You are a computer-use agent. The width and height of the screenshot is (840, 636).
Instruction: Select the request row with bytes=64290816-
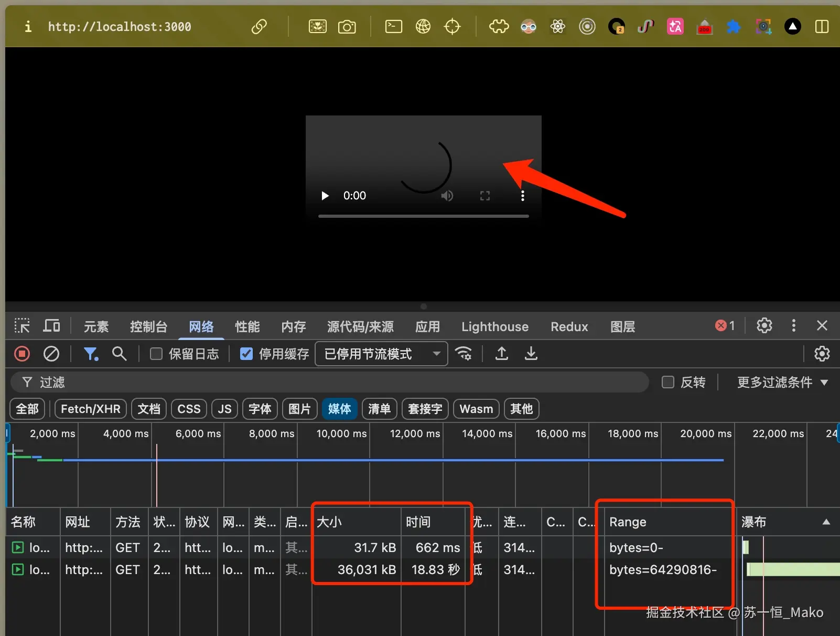(423, 569)
